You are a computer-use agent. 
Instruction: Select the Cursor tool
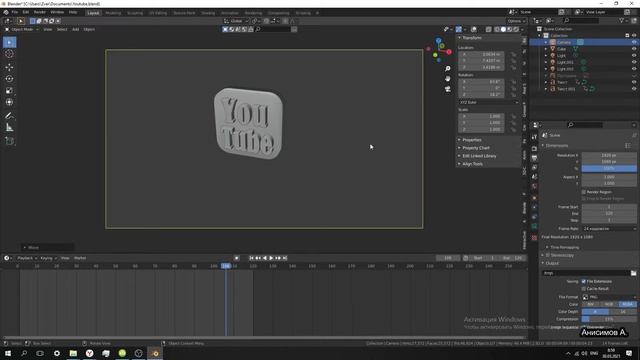coord(9,54)
